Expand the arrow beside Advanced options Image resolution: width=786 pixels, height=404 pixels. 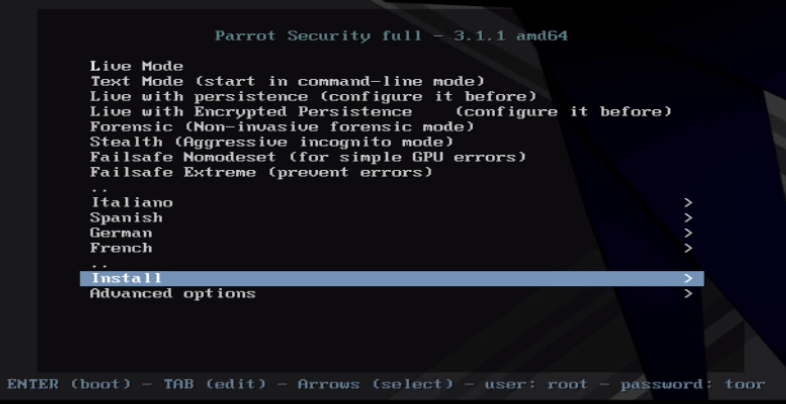tap(688, 293)
